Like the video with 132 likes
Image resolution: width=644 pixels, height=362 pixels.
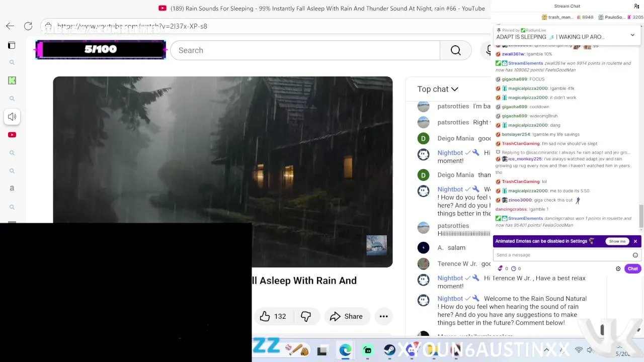[x=273, y=316]
